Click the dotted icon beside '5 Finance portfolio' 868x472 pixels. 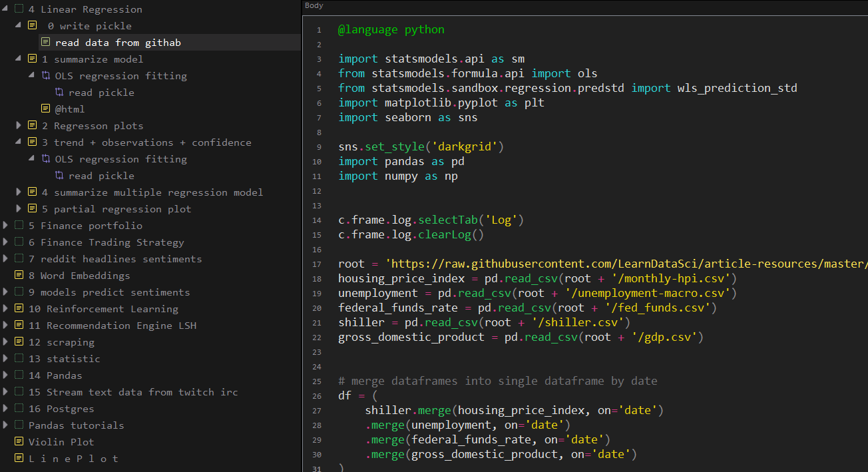pyautogui.click(x=19, y=226)
